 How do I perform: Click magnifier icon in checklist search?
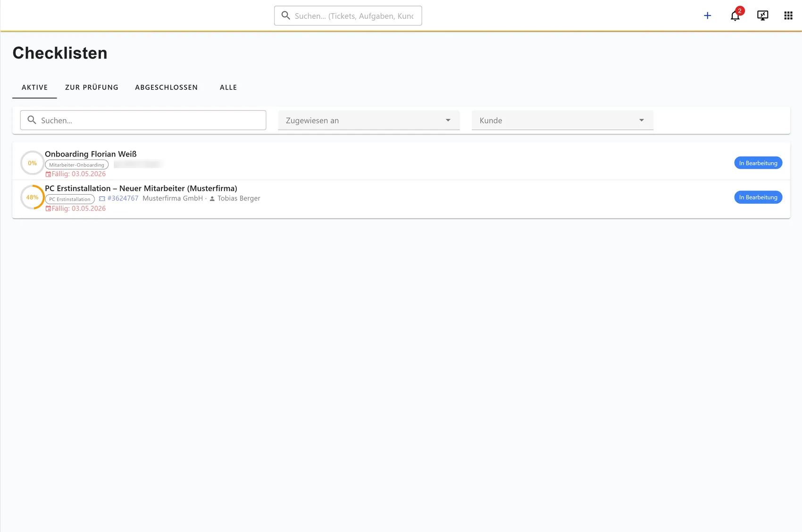32,120
